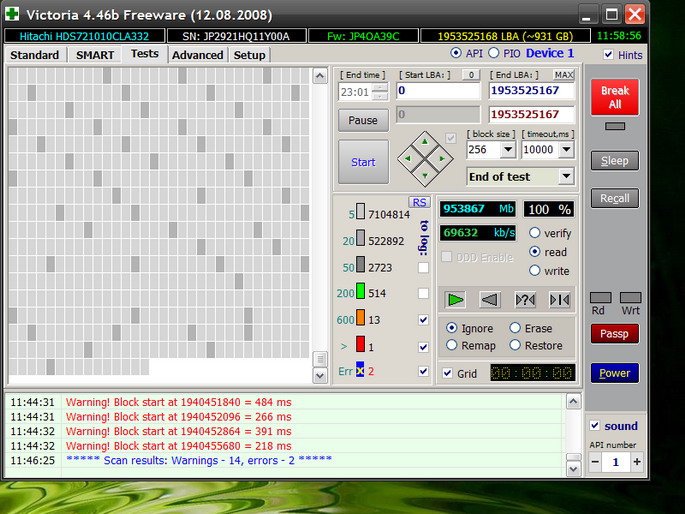685x514 pixels.
Task: Select the Remap error action
Action: click(452, 345)
